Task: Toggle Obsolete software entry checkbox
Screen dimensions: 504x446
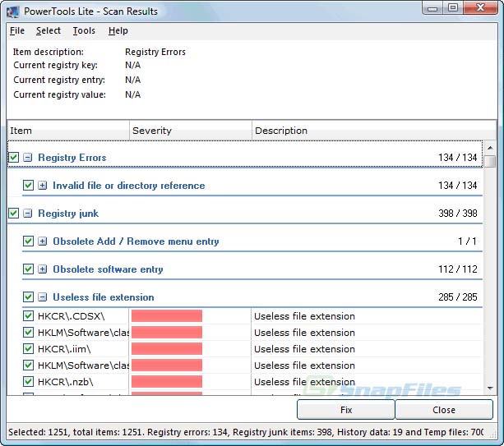Action: point(29,269)
